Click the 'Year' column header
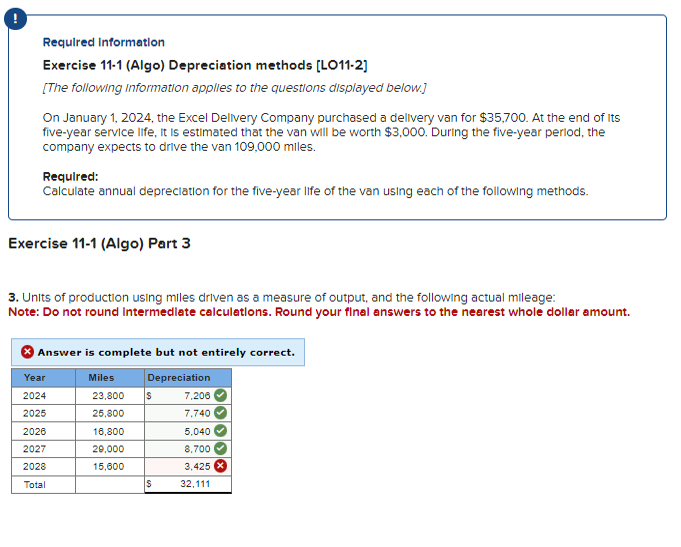The image size is (681, 547). [43, 378]
